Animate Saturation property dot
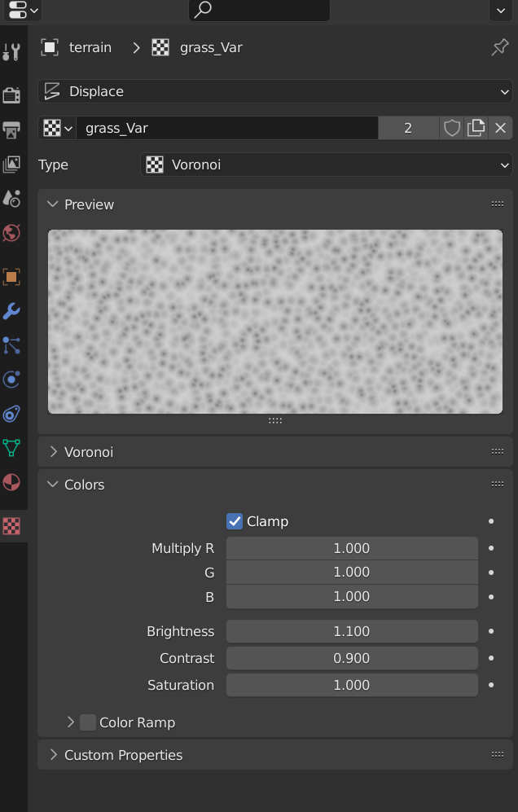Image resolution: width=518 pixels, height=812 pixels. [x=491, y=685]
